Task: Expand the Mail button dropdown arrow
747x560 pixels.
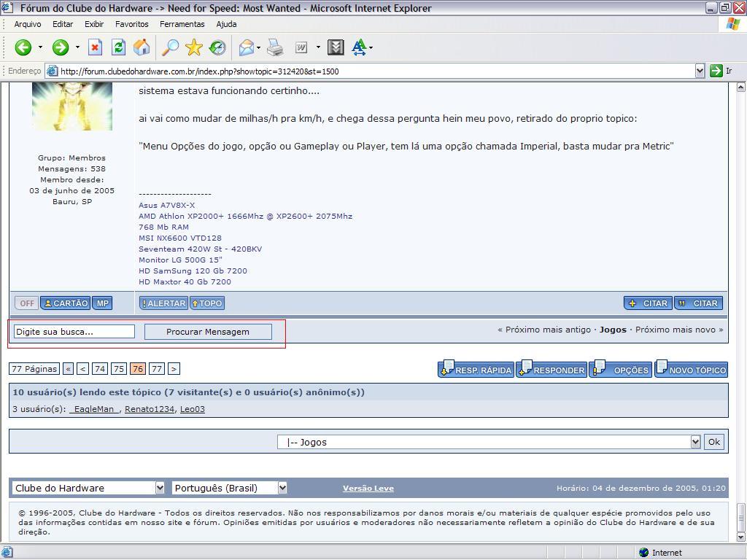Action: (259, 47)
